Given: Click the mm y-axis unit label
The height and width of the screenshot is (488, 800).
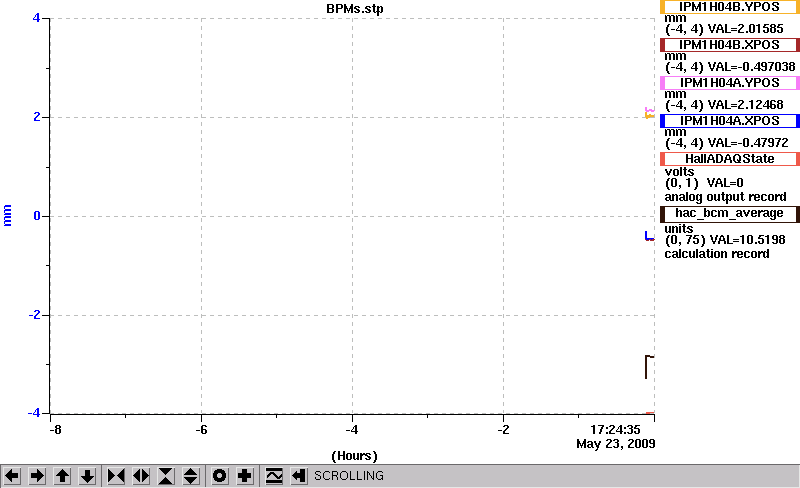Looking at the screenshot, I should (x=7, y=215).
